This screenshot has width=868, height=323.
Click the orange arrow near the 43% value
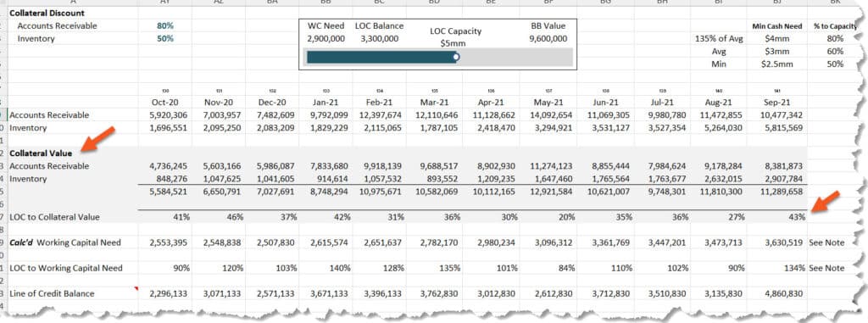coord(825,202)
